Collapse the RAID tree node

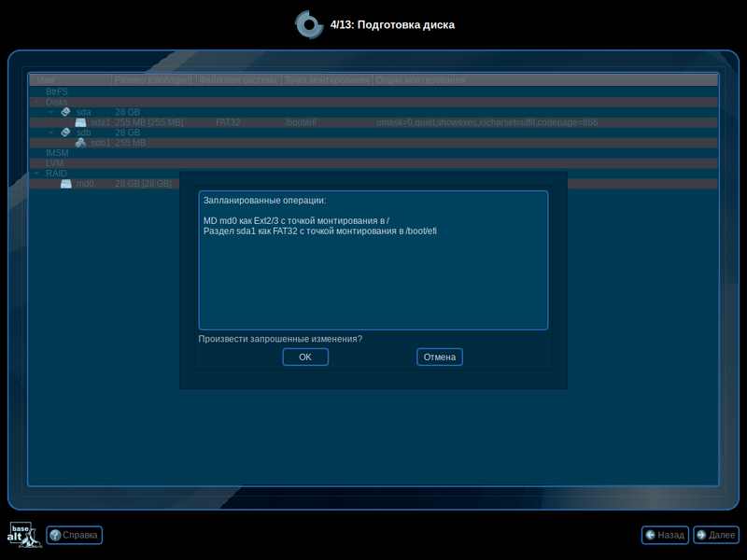click(x=36, y=174)
